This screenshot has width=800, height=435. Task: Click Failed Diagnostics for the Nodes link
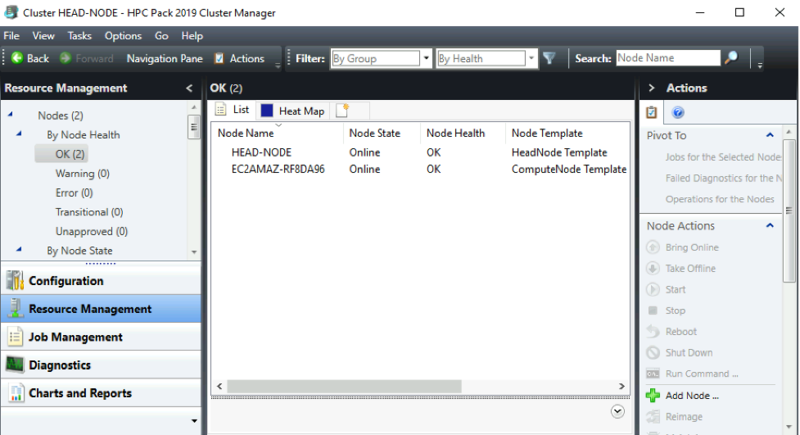click(723, 178)
